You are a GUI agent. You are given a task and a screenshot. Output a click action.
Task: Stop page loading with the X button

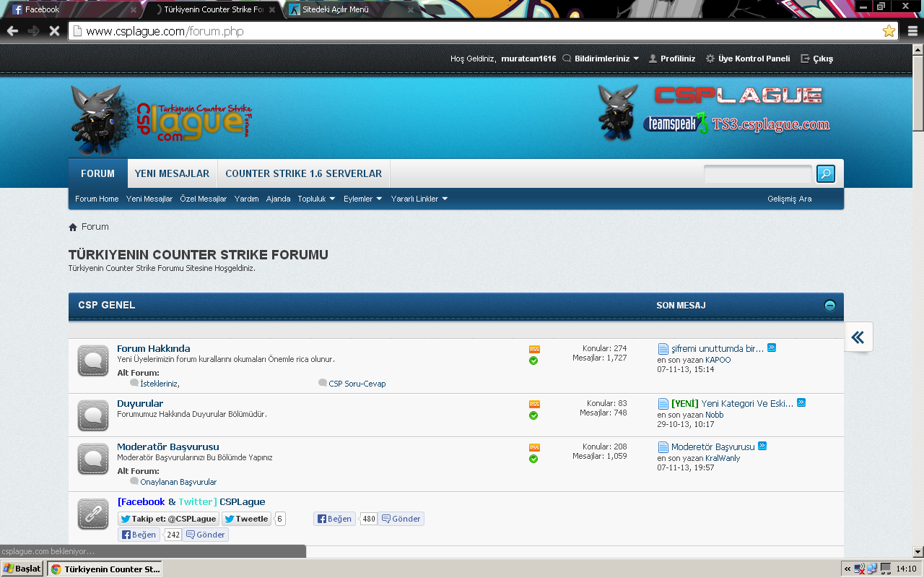click(54, 31)
